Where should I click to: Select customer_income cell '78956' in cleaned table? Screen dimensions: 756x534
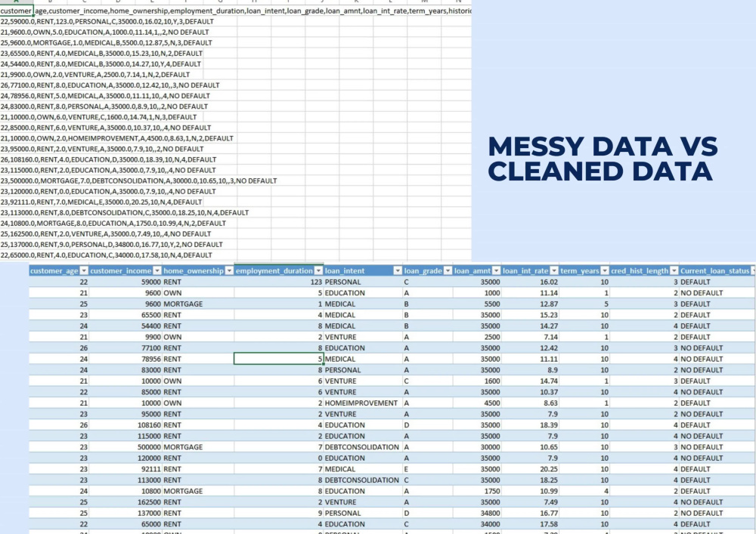[125, 359]
